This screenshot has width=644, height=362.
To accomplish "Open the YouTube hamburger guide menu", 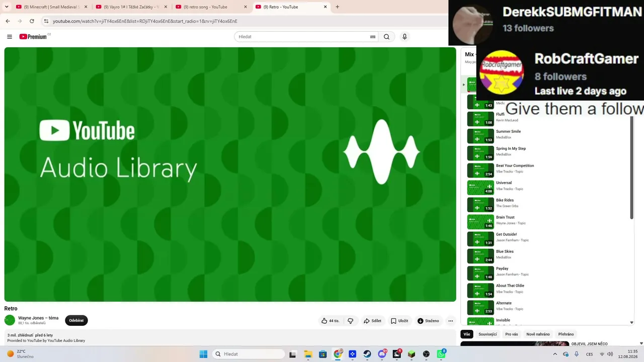I will (x=10, y=37).
